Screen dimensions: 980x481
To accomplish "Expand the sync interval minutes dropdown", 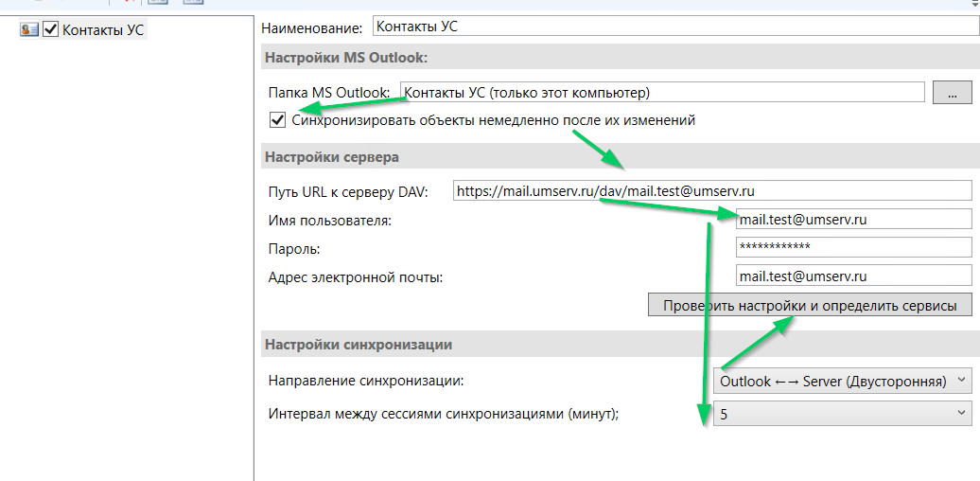I will click(x=842, y=414).
